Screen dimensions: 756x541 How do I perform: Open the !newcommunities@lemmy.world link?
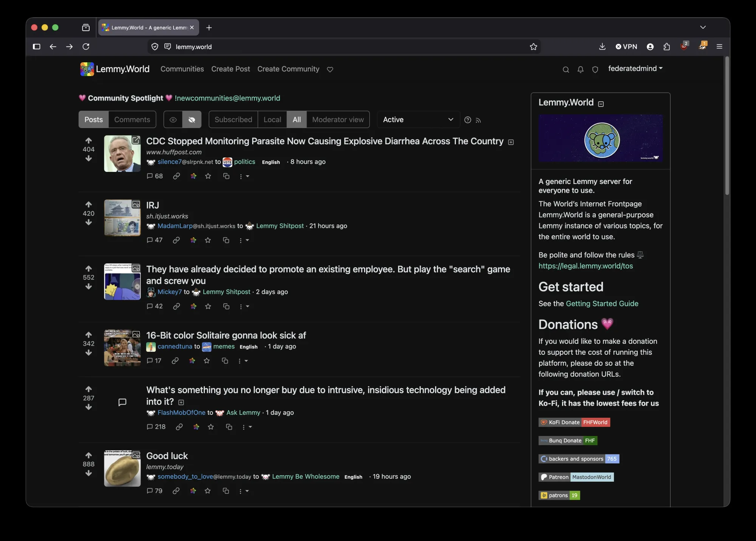point(227,98)
